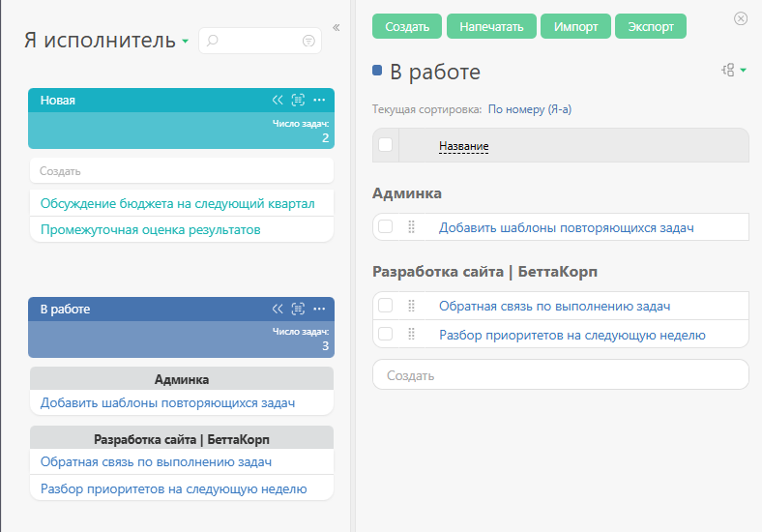This screenshot has height=532, width=762.
Task: Click the В работе page title
Action: [435, 72]
